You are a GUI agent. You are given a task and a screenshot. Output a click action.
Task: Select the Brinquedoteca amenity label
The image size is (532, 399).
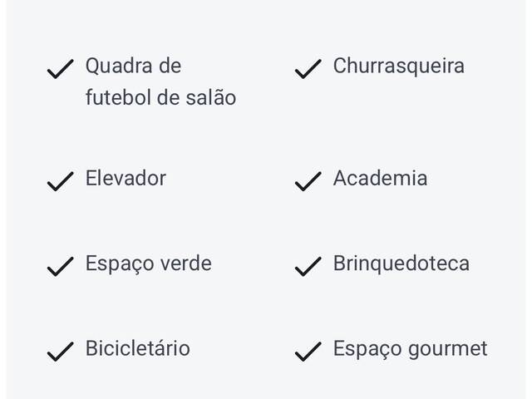pos(401,264)
